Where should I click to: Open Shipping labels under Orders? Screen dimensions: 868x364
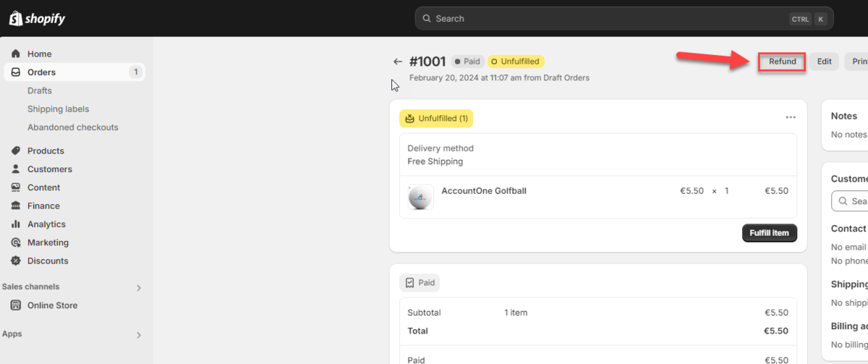click(x=58, y=109)
